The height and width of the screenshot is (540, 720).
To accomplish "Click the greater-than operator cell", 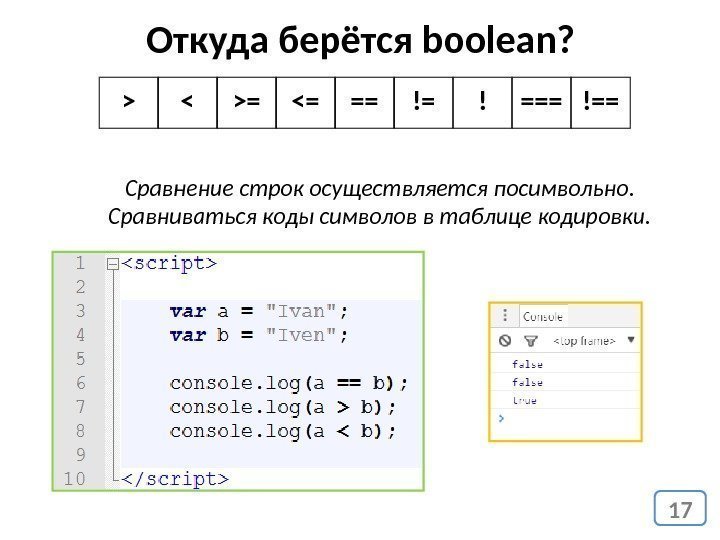I will tap(129, 102).
